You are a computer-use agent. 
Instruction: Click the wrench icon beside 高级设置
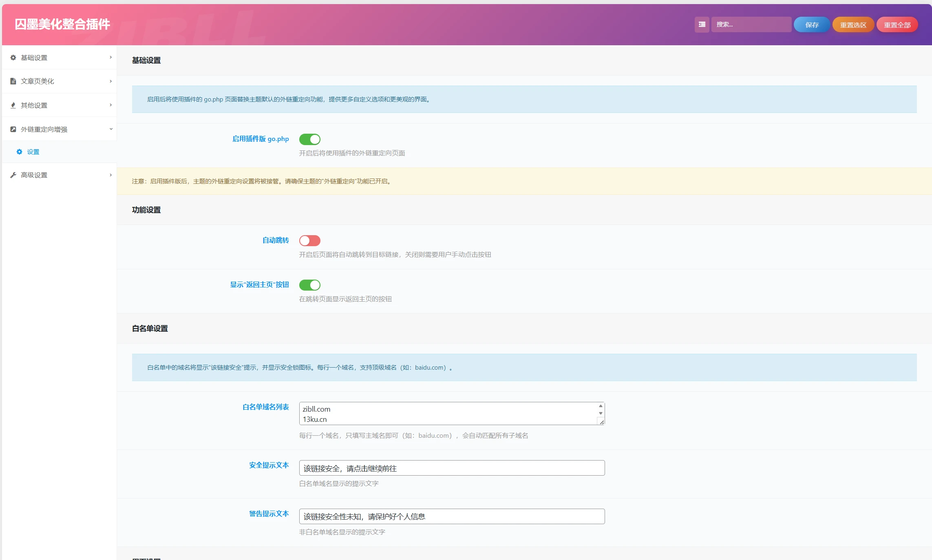coord(13,175)
